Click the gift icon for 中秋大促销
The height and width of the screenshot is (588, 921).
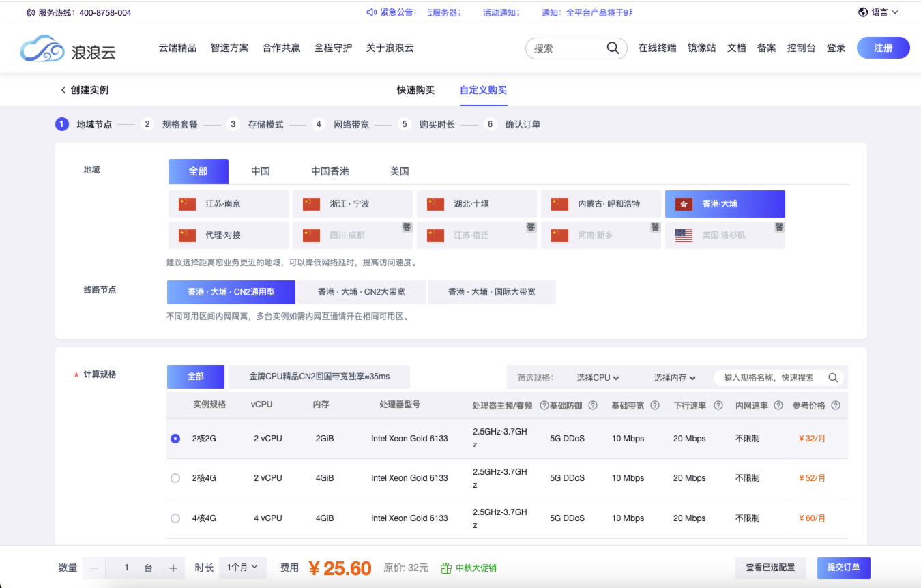446,568
